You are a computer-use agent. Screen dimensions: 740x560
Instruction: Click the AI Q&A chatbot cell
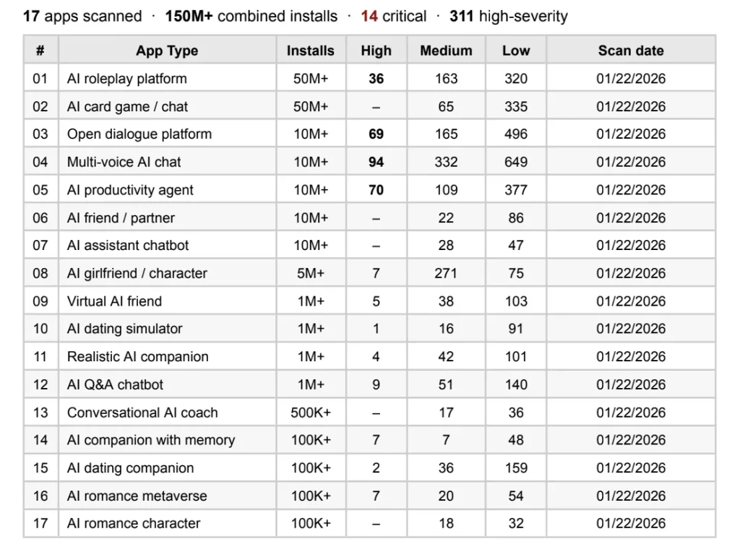coord(116,384)
